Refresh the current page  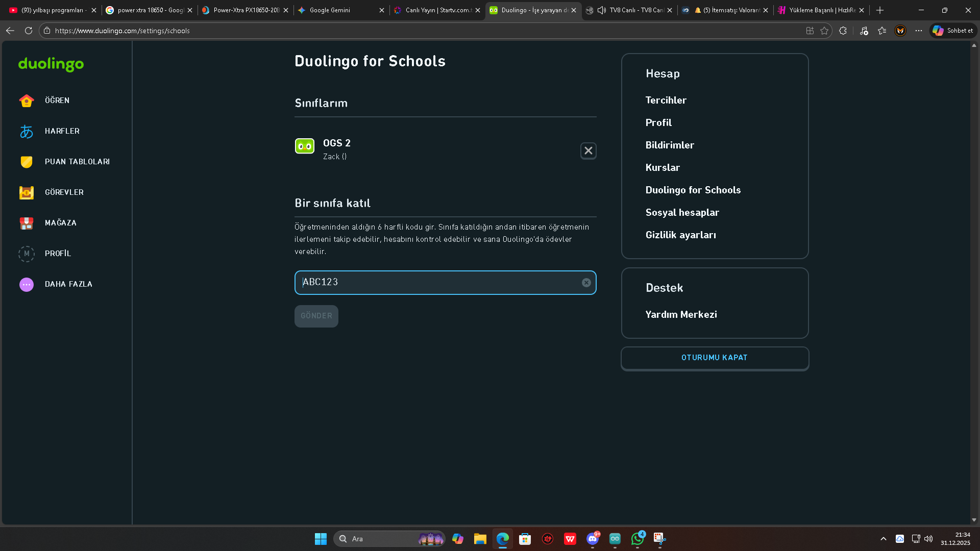click(29, 31)
